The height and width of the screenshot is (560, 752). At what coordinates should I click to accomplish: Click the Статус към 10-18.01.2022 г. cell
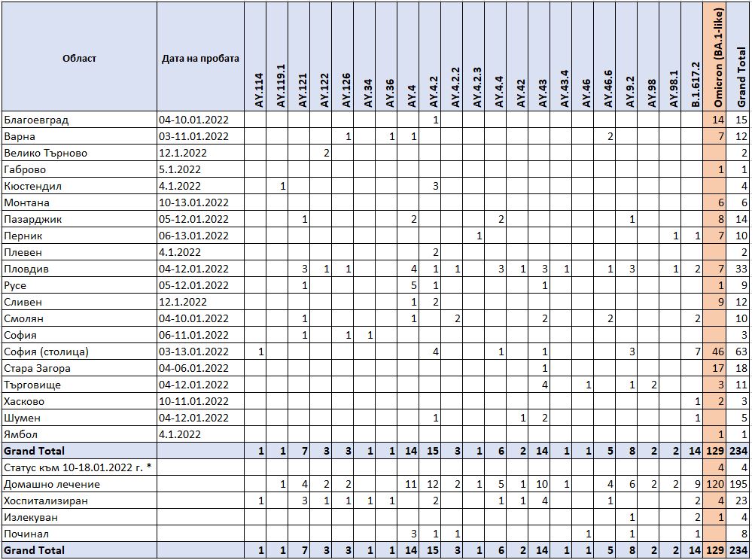(78, 467)
